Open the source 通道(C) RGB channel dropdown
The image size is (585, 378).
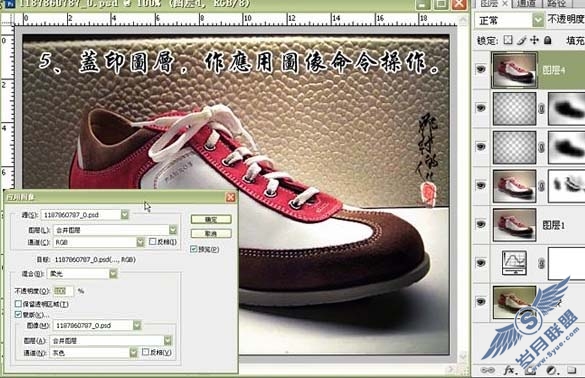pyautogui.click(x=140, y=242)
